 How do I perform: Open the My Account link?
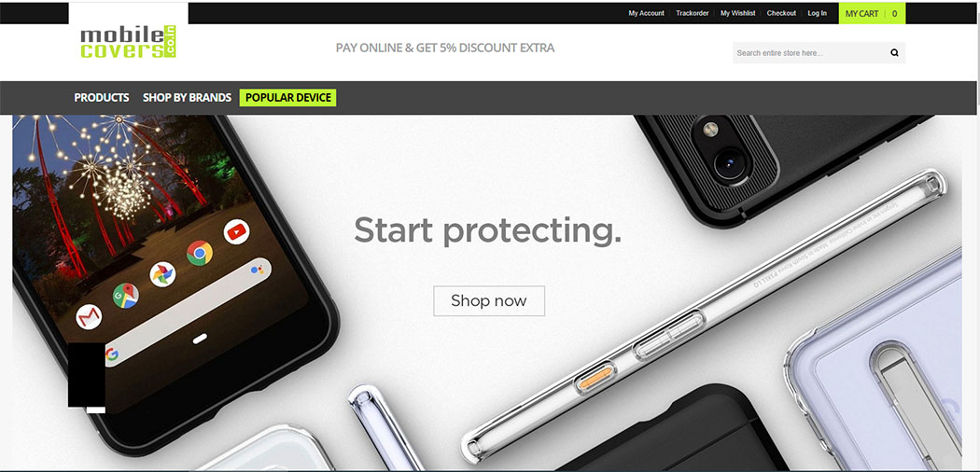646,13
